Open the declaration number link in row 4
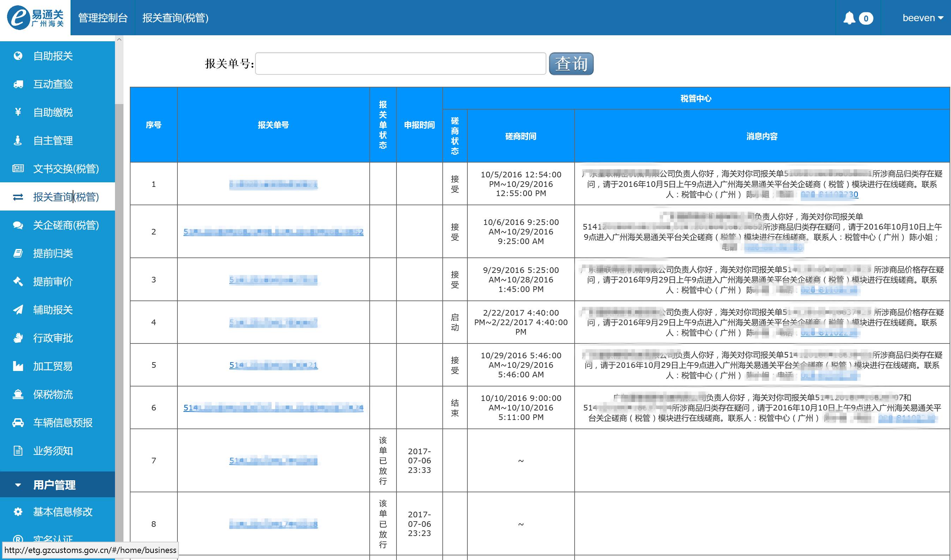 273,322
